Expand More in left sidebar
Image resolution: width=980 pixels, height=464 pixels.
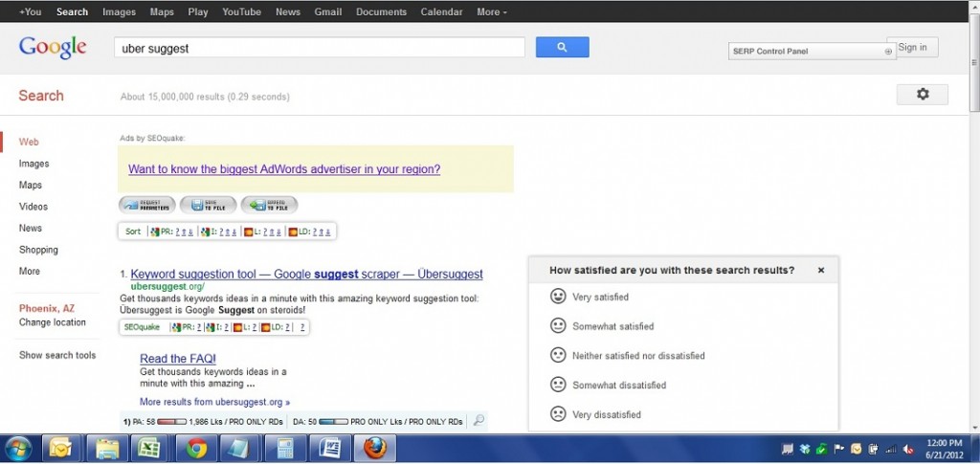(x=30, y=271)
